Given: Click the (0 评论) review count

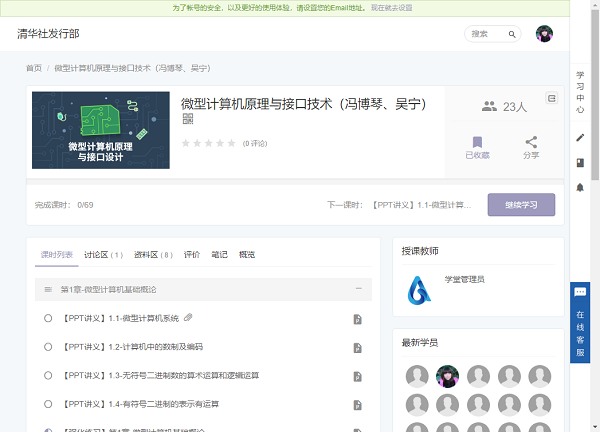Looking at the screenshot, I should 255,143.
